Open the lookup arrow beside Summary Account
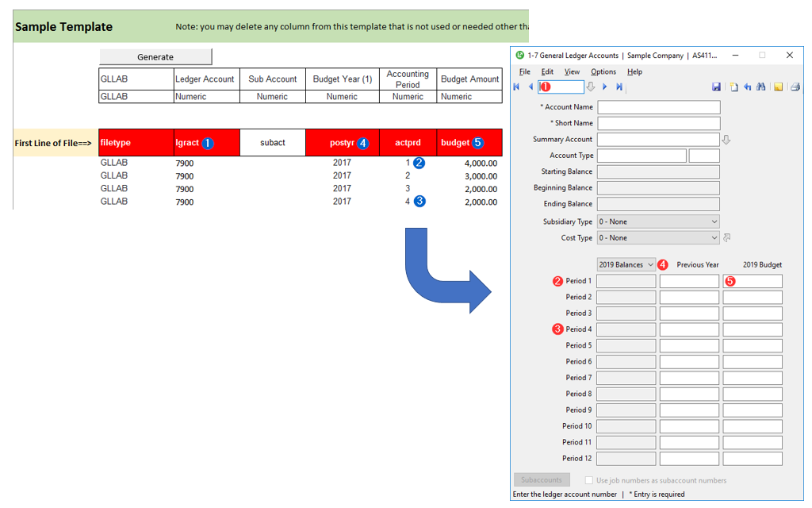This screenshot has height=508, width=812. [x=726, y=140]
